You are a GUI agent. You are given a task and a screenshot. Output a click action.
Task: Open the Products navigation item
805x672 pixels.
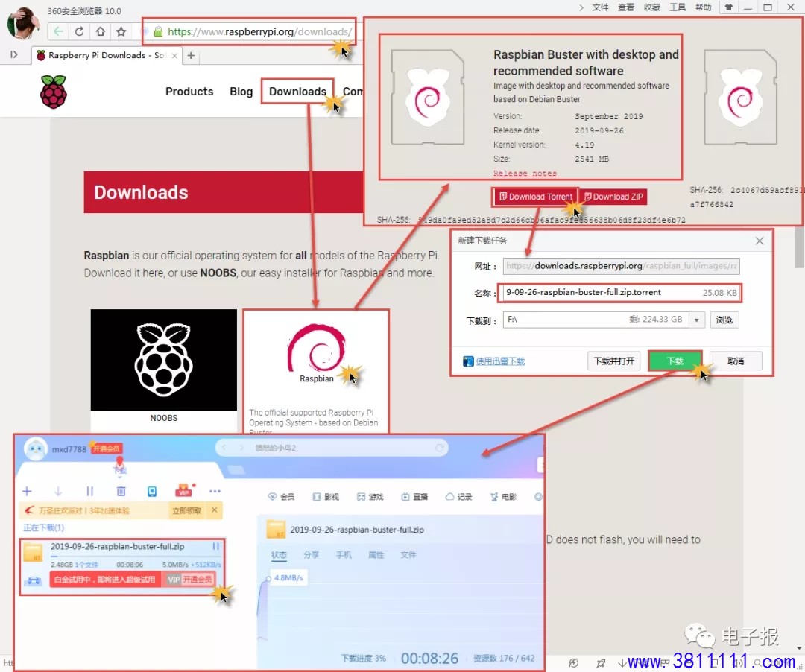pos(189,92)
